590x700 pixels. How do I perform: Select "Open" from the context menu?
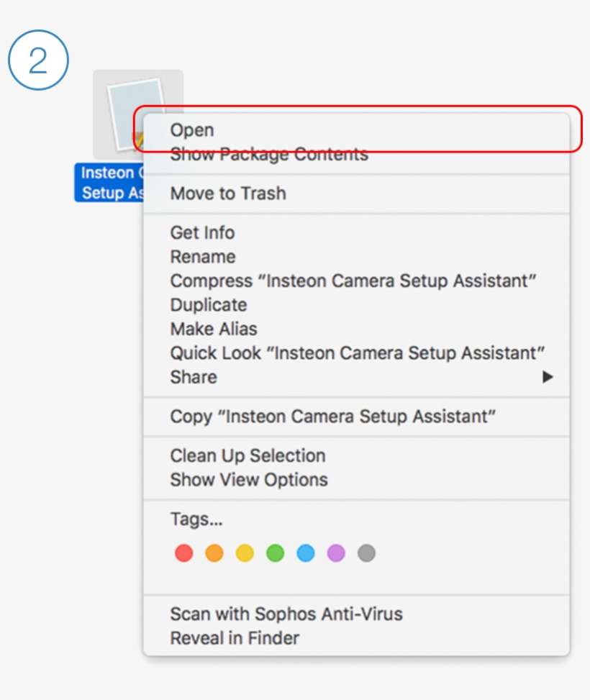click(x=192, y=130)
